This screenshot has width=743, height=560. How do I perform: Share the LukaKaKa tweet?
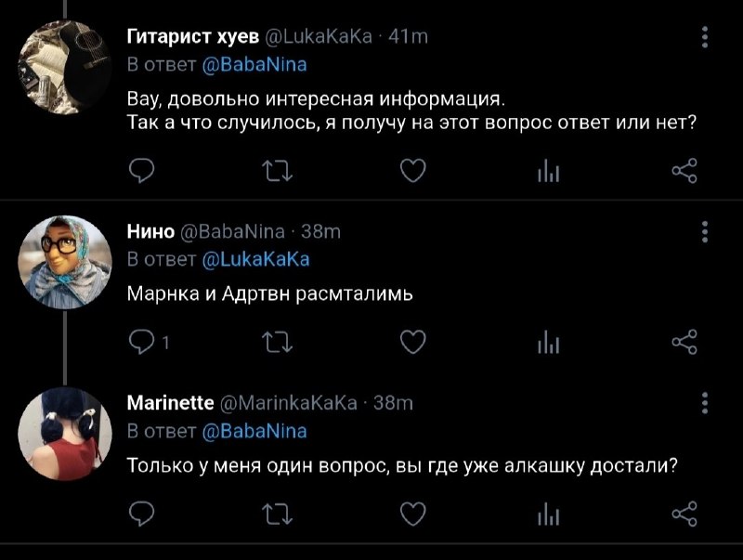click(684, 171)
